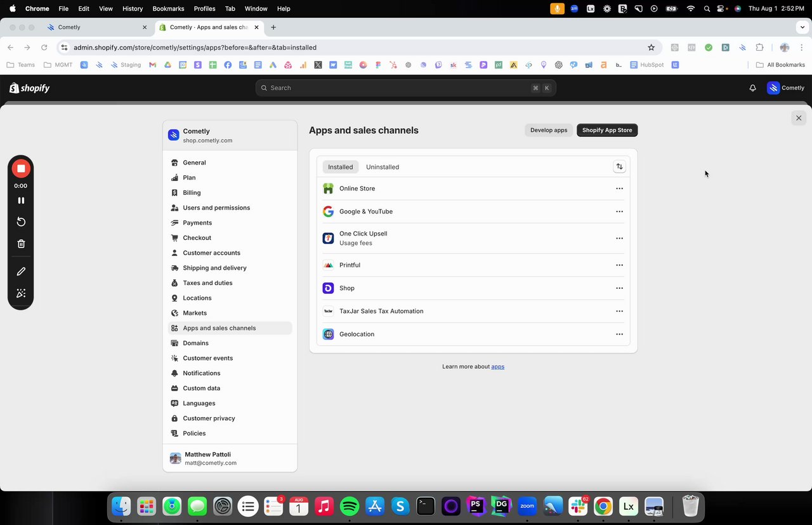Open more actions for Shop
The height and width of the screenshot is (525, 812).
pyautogui.click(x=620, y=288)
